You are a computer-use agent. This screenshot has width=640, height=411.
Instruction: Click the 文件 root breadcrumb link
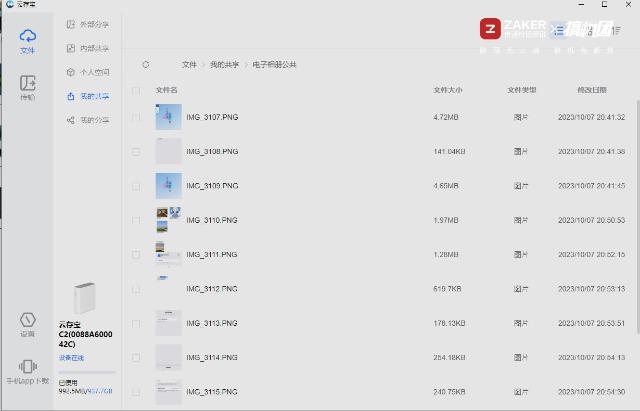189,64
